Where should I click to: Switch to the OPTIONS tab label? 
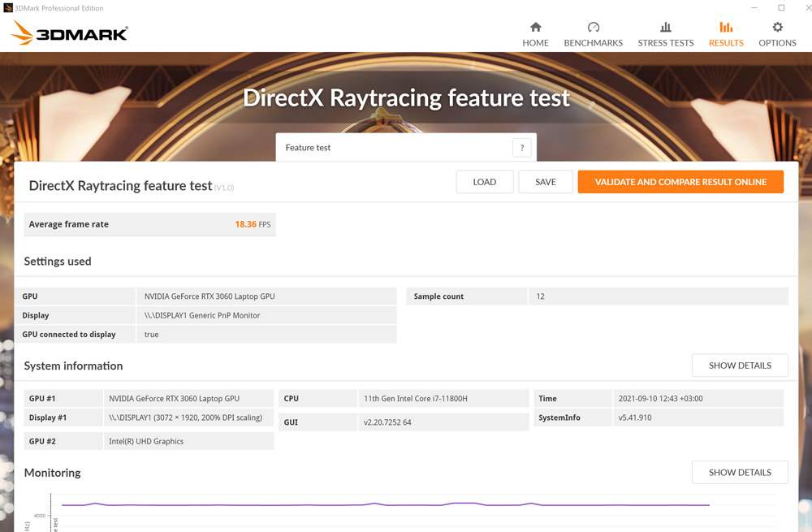777,43
